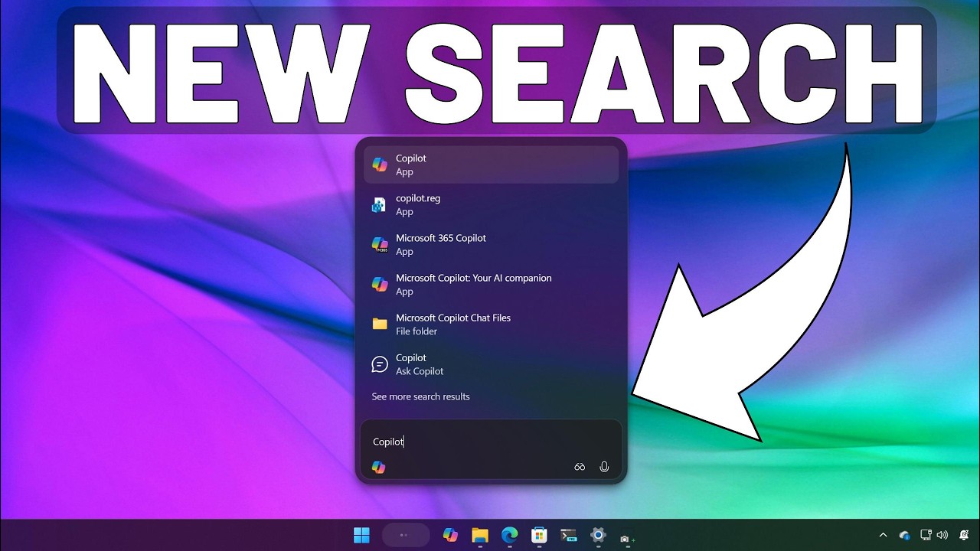Open the notifications bell icon
The image size is (980, 551).
coord(965,535)
